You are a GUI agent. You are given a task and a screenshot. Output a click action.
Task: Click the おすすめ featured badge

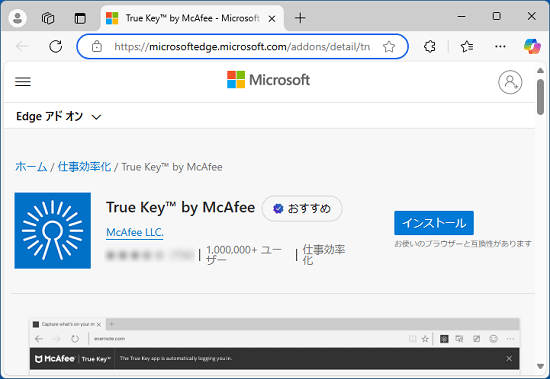[302, 208]
